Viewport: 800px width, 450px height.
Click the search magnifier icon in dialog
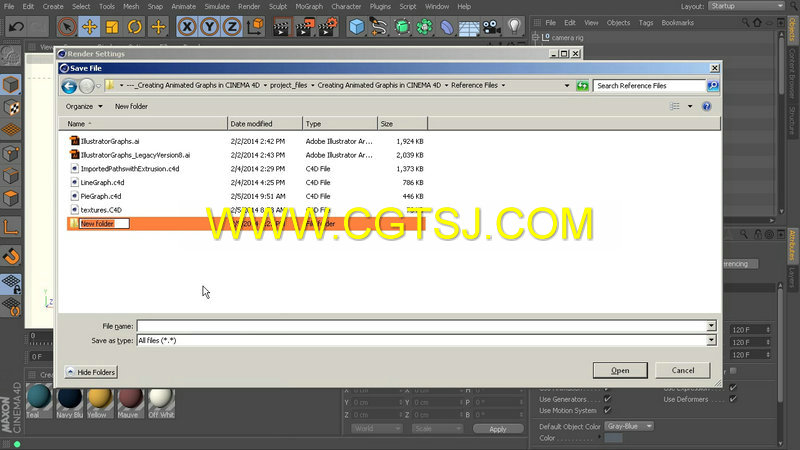click(x=713, y=86)
